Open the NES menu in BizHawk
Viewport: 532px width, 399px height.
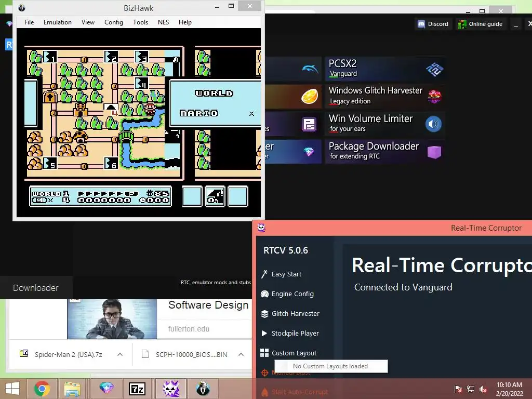click(x=163, y=22)
